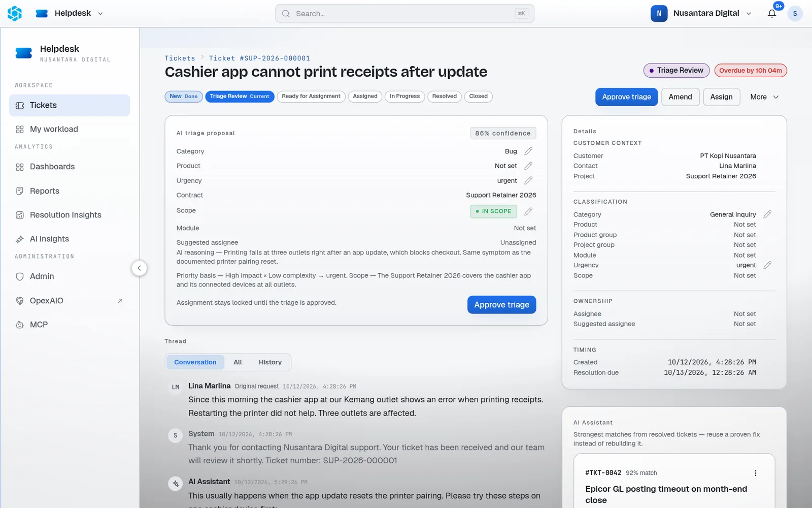Switch to the Conversation thread tab
This screenshot has height=508, width=812.
(x=195, y=362)
